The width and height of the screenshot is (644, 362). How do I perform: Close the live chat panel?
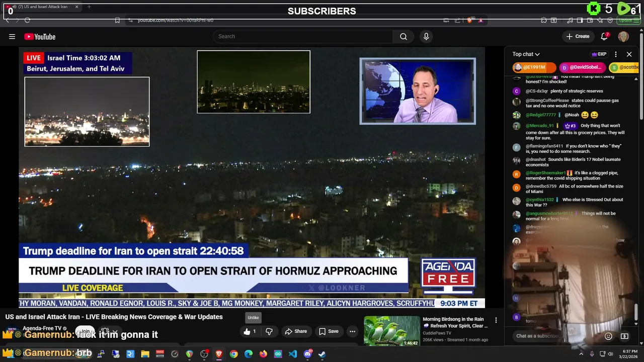pos(629,54)
